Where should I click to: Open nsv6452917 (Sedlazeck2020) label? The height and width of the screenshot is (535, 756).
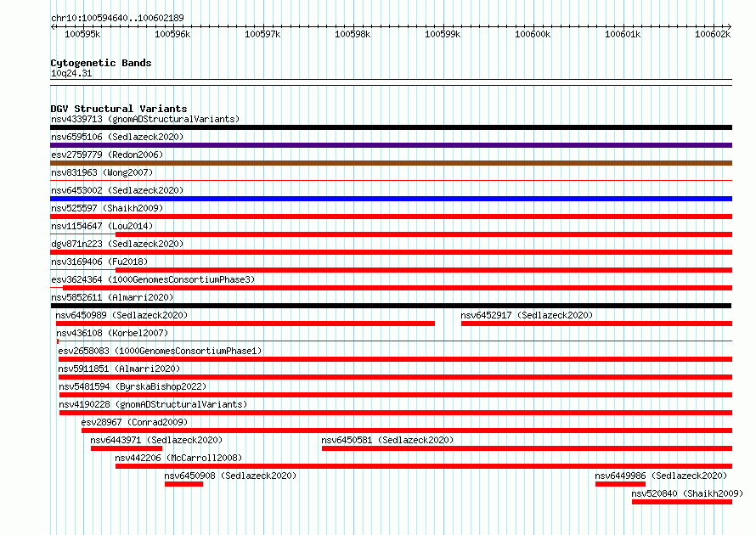(527, 315)
